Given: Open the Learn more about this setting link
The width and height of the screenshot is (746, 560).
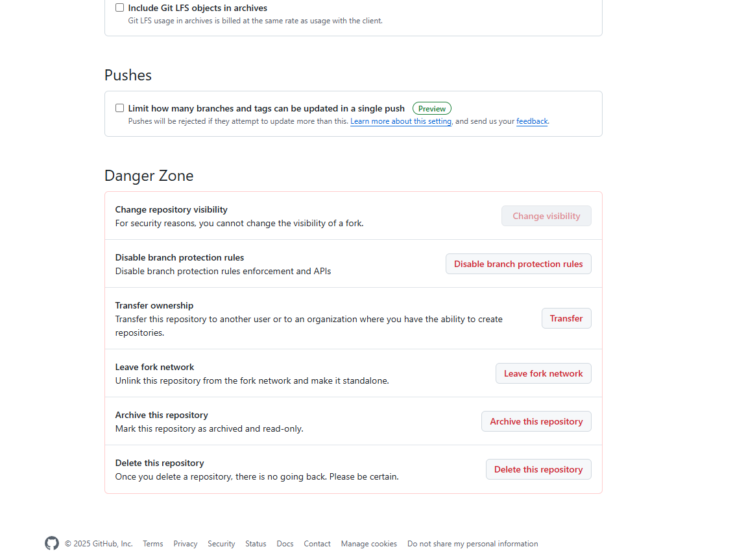Looking at the screenshot, I should pyautogui.click(x=401, y=121).
